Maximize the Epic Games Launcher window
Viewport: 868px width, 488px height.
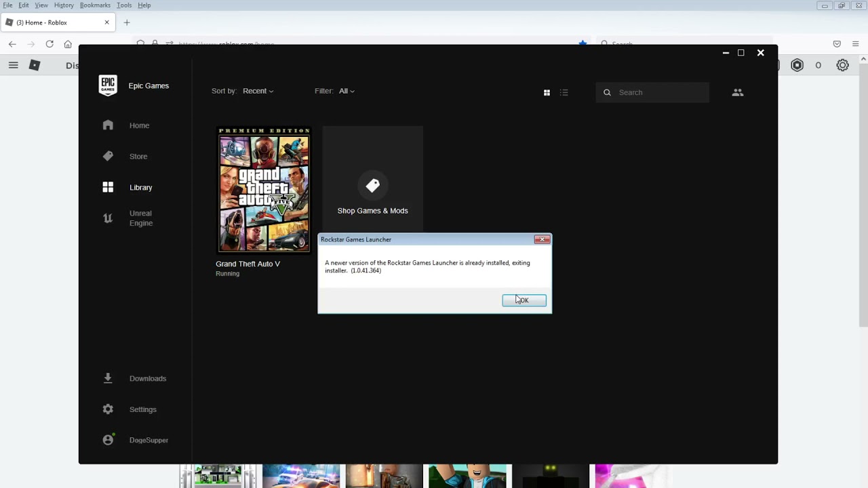click(741, 53)
